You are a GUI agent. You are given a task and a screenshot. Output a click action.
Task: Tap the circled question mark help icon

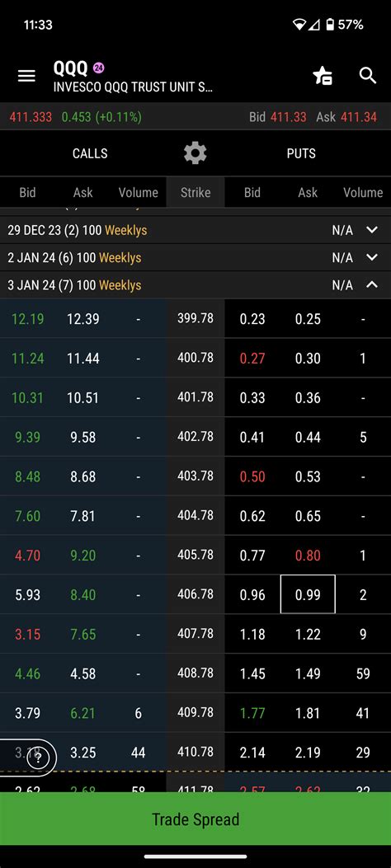tap(38, 758)
